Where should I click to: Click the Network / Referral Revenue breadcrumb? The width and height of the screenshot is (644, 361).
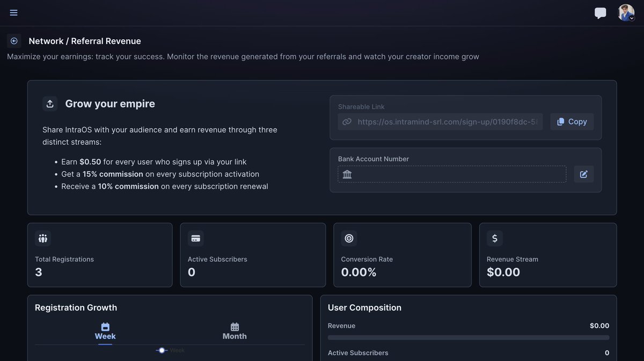(85, 41)
